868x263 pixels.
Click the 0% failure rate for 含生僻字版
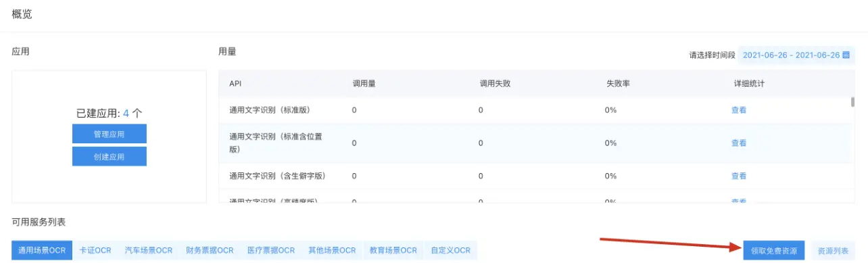(x=611, y=176)
